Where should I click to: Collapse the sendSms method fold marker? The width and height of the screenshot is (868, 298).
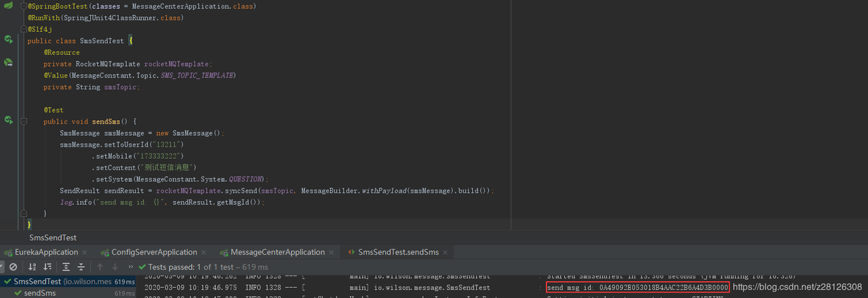tap(24, 122)
